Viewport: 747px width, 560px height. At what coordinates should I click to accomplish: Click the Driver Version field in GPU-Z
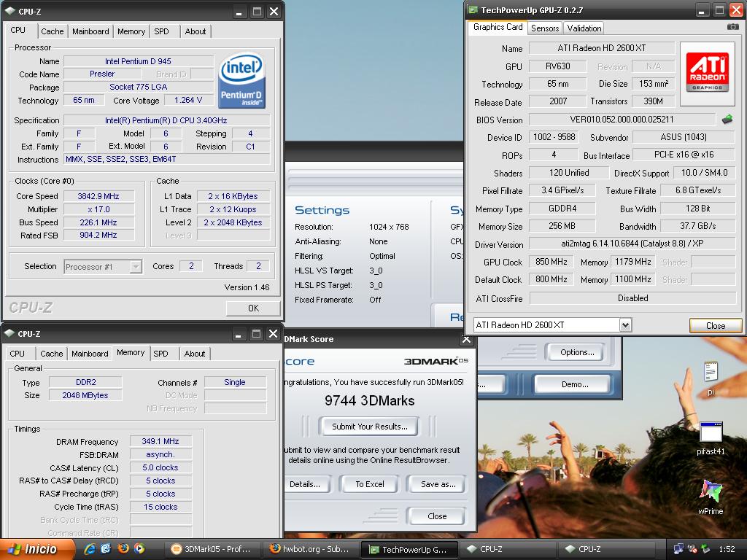point(632,244)
